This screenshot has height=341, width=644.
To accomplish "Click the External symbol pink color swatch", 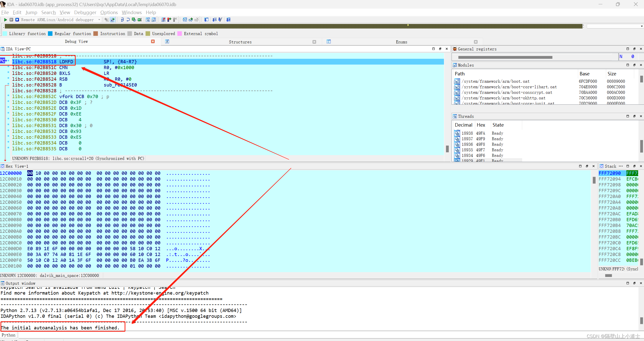I will [180, 34].
